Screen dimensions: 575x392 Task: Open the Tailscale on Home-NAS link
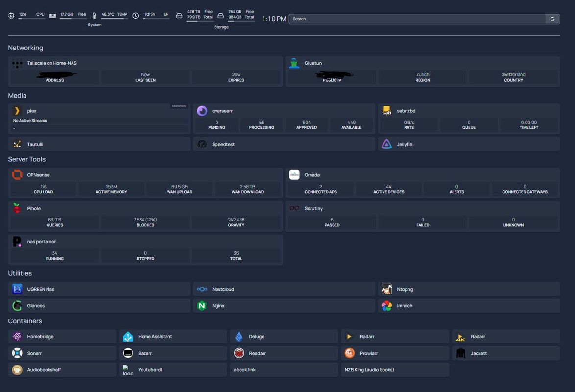[x=52, y=63]
